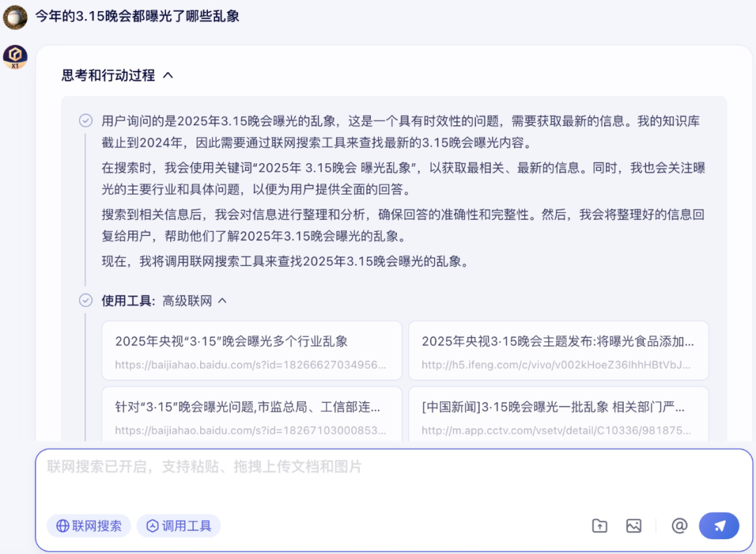756x554 pixels.
Task: Open result 2025年央视3·15晚会主题发布
Action: [x=559, y=351]
